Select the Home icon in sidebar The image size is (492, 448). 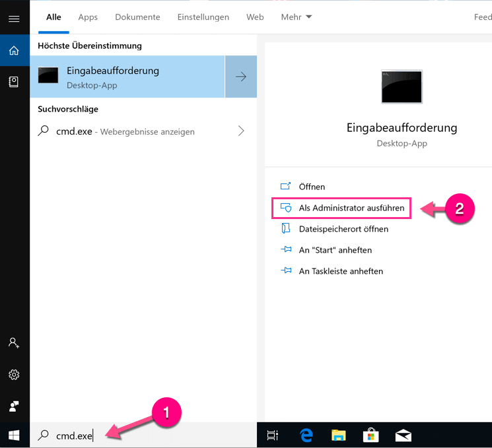[x=14, y=50]
